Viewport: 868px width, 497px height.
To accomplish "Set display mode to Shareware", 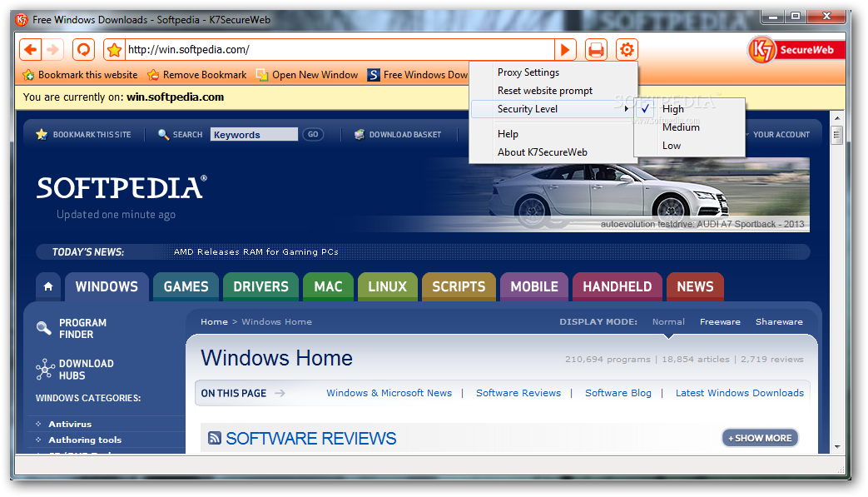I will tap(780, 321).
